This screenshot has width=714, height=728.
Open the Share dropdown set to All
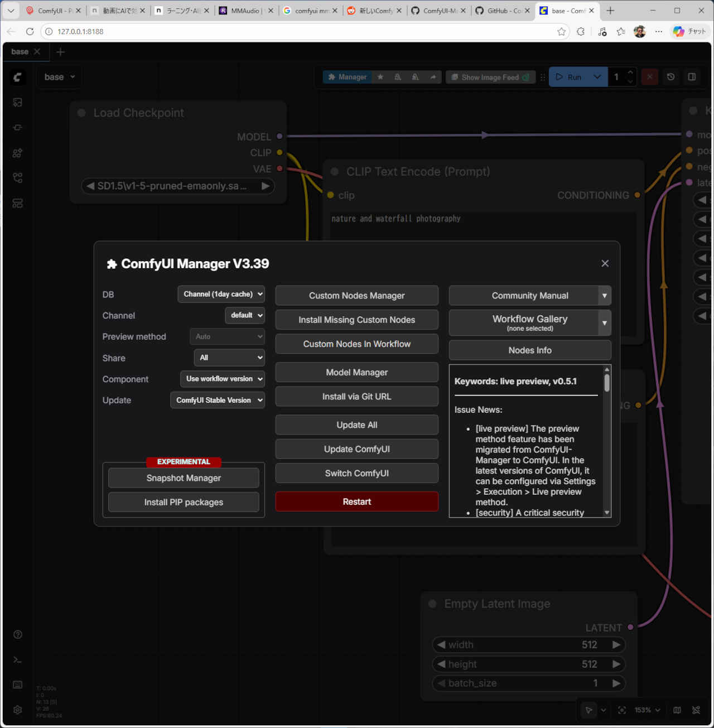[x=229, y=358]
